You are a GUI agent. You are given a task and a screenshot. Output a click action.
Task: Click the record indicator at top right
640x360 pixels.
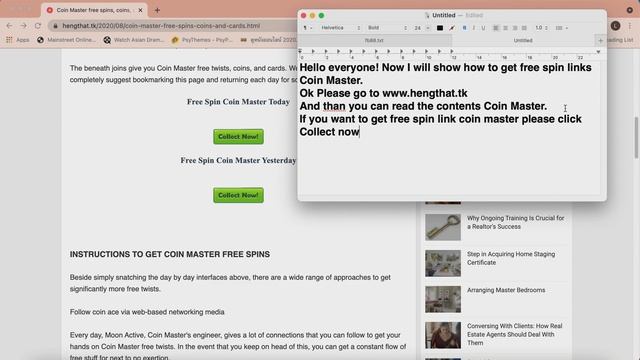point(630,10)
